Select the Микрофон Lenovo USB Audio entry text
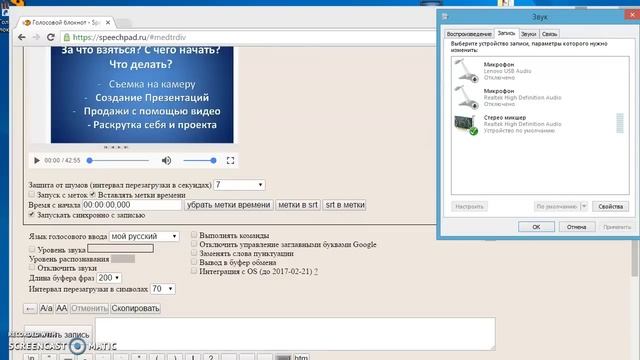 coord(507,71)
